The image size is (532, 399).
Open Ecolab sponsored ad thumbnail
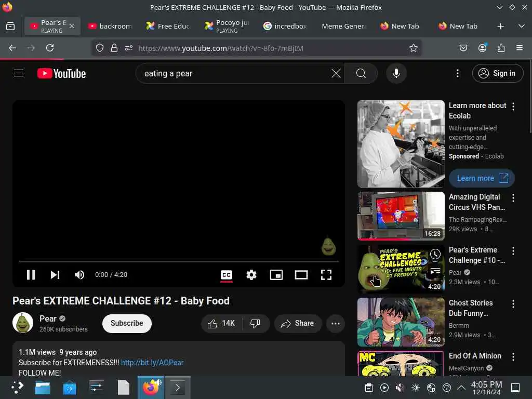pos(401,144)
